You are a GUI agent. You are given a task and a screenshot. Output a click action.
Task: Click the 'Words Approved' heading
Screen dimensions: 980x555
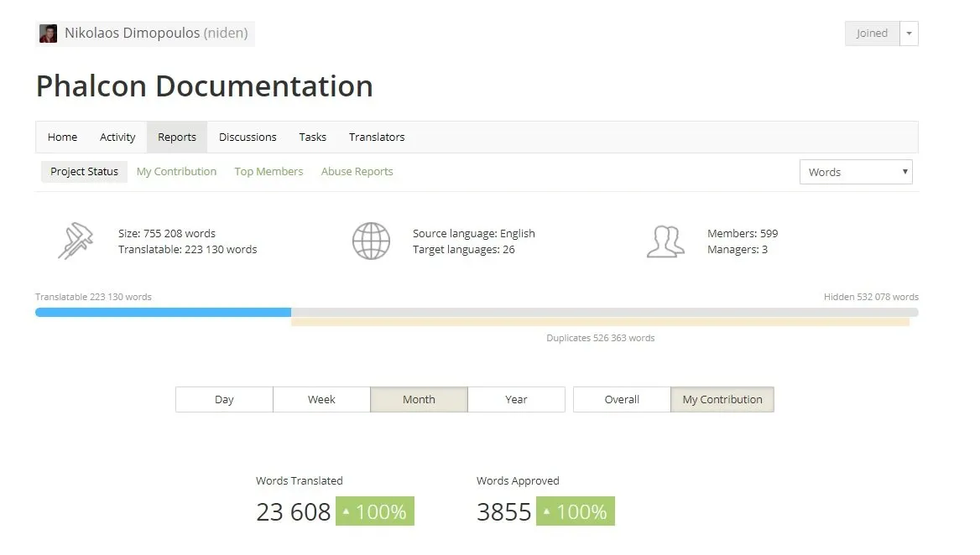click(x=519, y=480)
